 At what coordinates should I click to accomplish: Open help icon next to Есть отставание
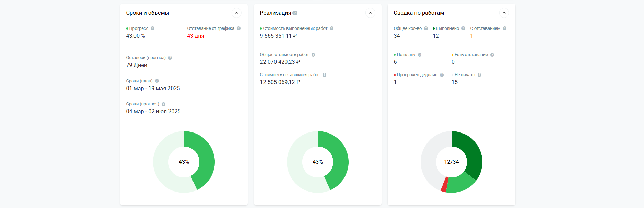pos(492,55)
